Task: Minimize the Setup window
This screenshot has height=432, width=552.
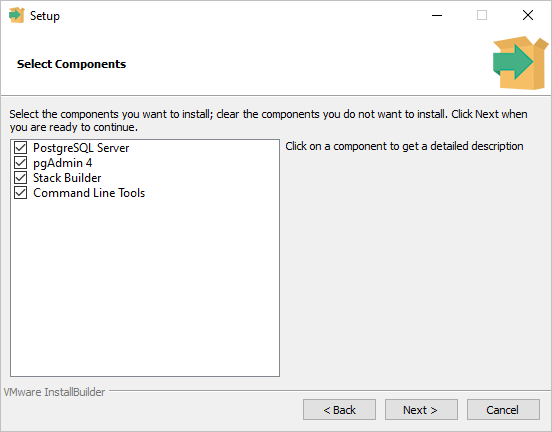Action: pyautogui.click(x=437, y=15)
